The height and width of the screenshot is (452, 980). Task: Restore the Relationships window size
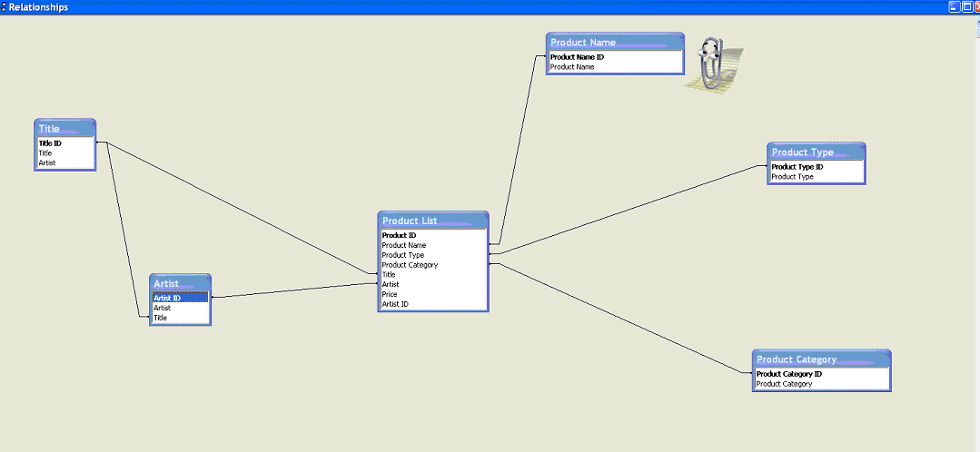[x=965, y=7]
